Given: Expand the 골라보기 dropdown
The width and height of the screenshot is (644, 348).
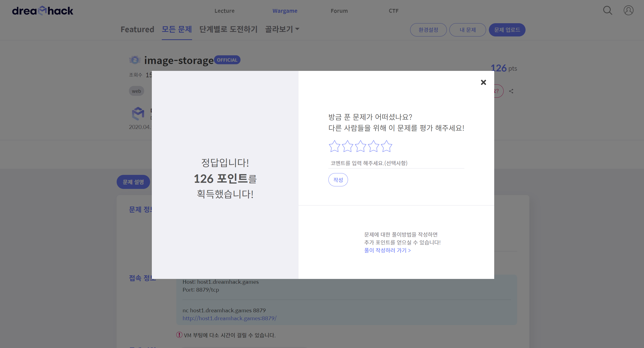Looking at the screenshot, I should 282,29.
